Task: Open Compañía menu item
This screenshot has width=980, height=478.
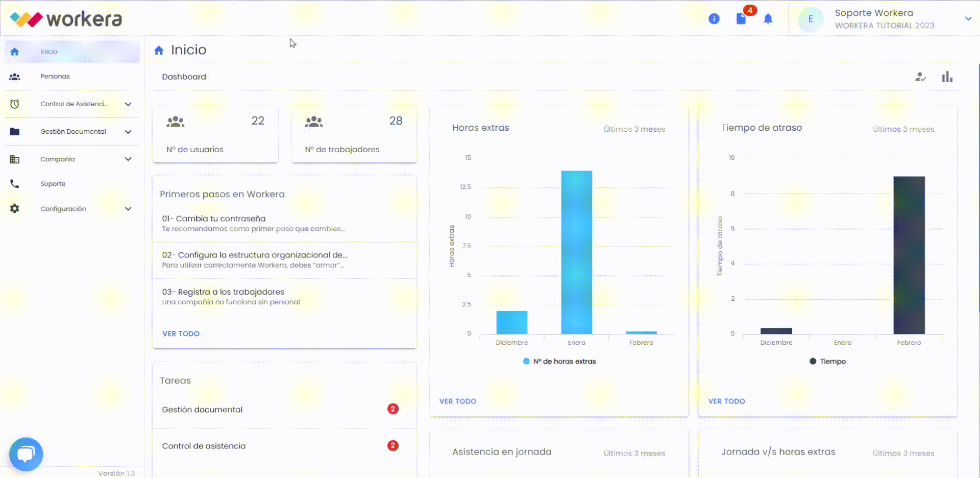Action: tap(72, 159)
